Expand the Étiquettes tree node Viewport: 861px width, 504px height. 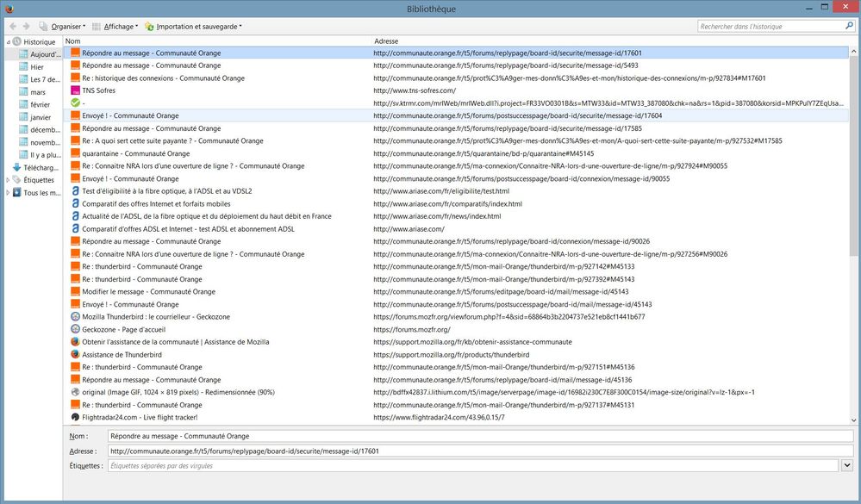(8, 179)
